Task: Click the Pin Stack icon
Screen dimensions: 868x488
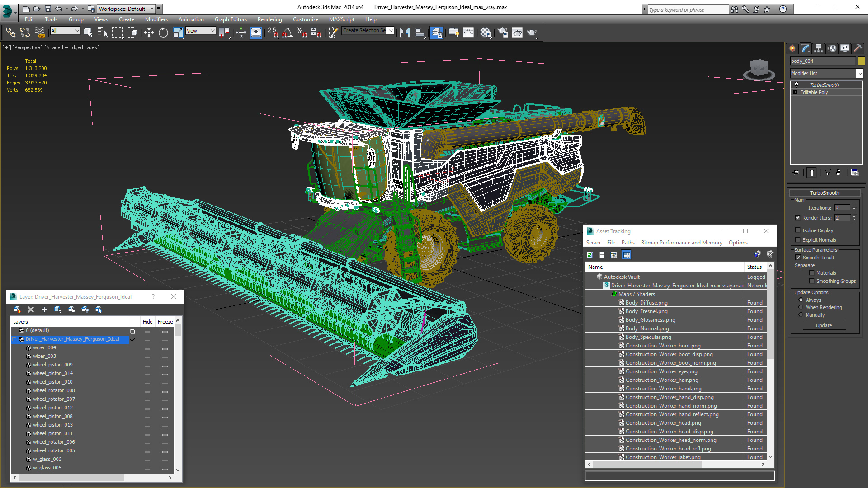Action: click(796, 172)
